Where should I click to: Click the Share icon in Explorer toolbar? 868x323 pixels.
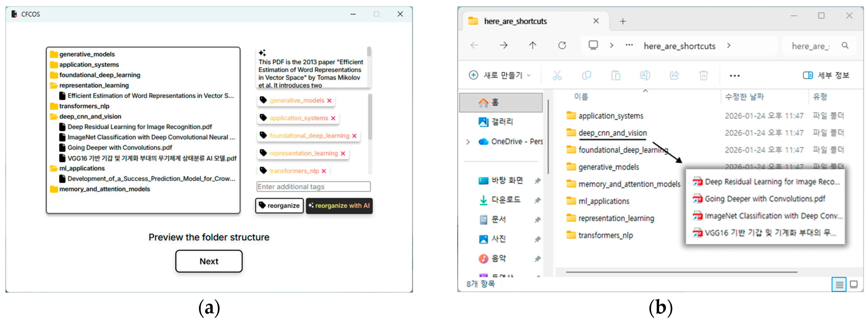point(674,75)
